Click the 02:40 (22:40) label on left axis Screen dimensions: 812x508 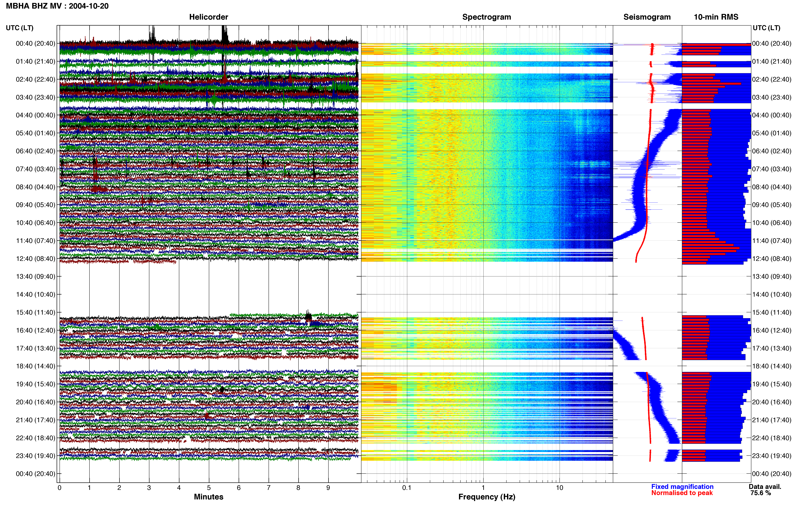[x=35, y=79]
